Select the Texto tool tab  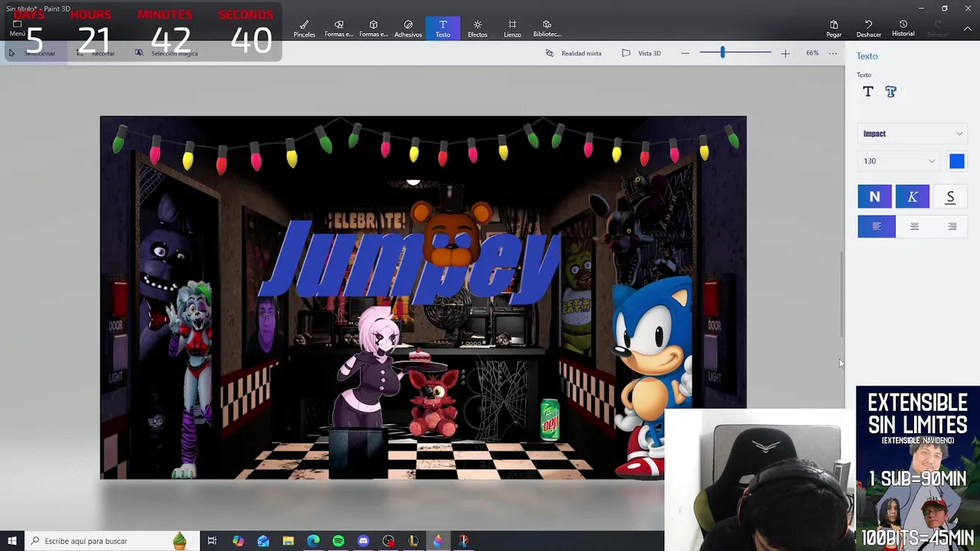tap(443, 28)
